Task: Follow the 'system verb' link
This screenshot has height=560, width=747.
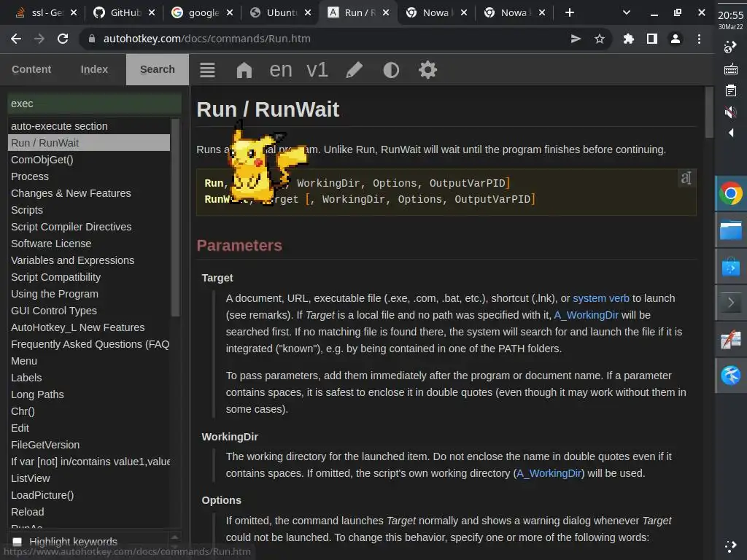Action: [601, 298]
